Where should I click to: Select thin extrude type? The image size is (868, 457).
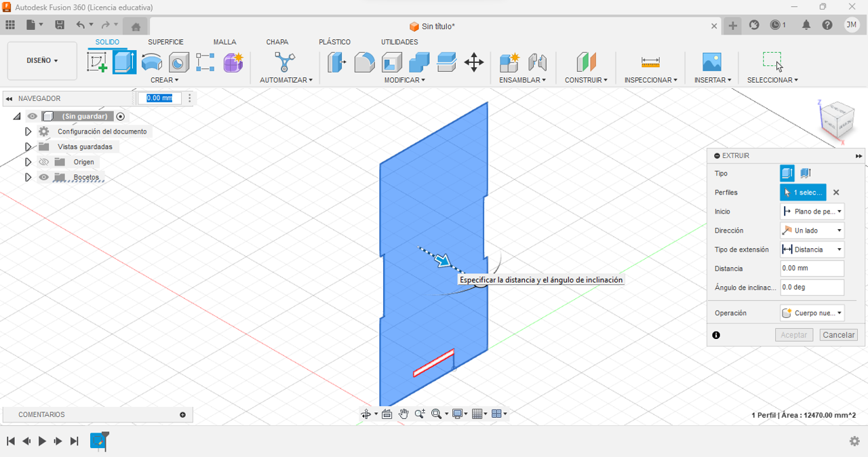(805, 174)
